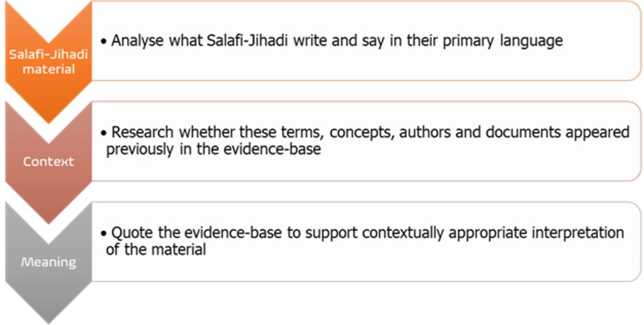Click "primary language" in the first text box
This screenshot has width=644, height=325.
[x=516, y=41]
